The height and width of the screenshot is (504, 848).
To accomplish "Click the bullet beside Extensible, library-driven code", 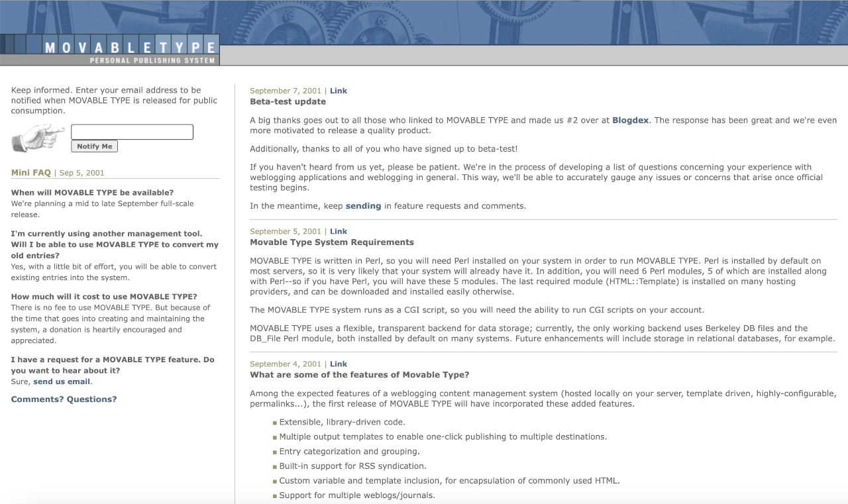I will [x=275, y=423].
